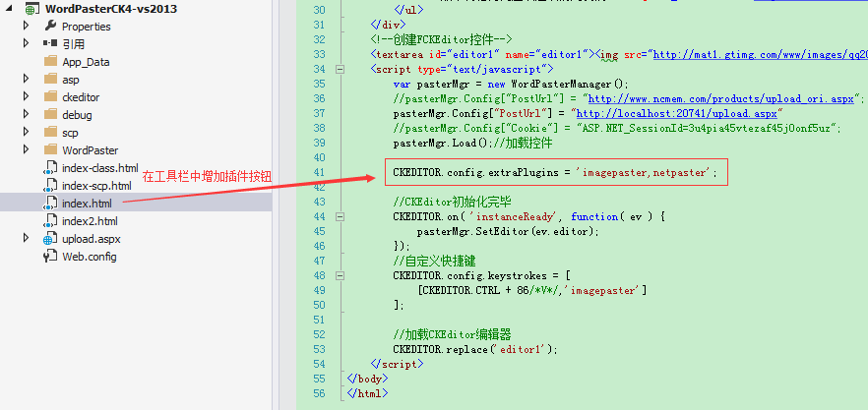Screen dimensions: 868x410
Task: Click the Properties wrench icon
Action: 50,26
